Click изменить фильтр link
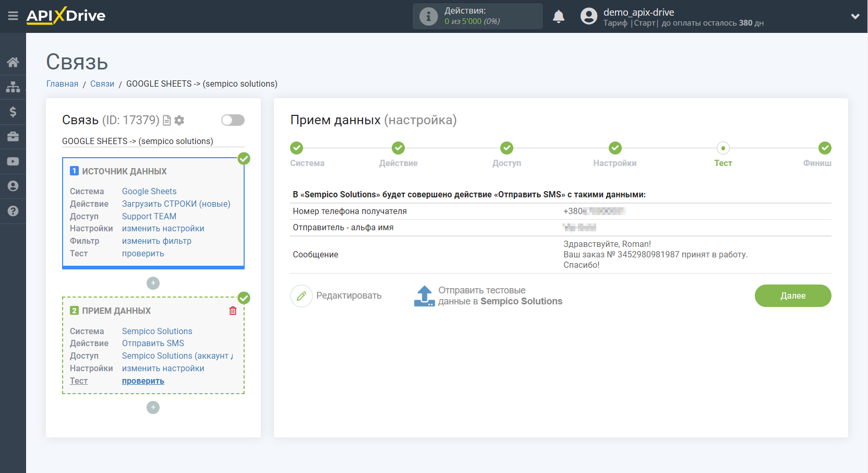The height and width of the screenshot is (473, 868). [156, 241]
